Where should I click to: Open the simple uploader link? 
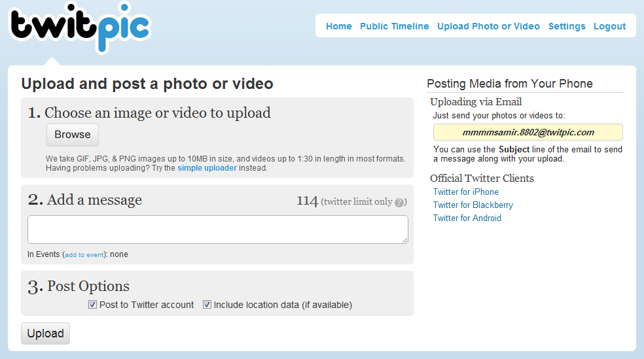tap(207, 168)
